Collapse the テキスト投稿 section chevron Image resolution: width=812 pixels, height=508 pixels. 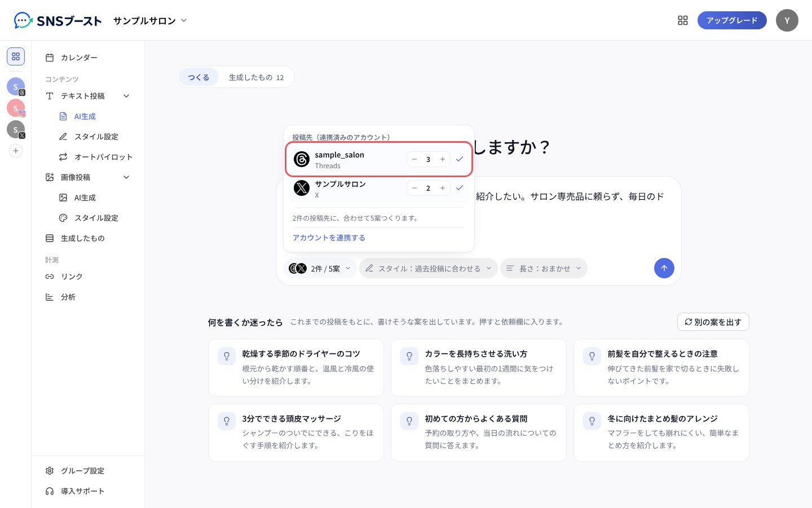click(126, 96)
